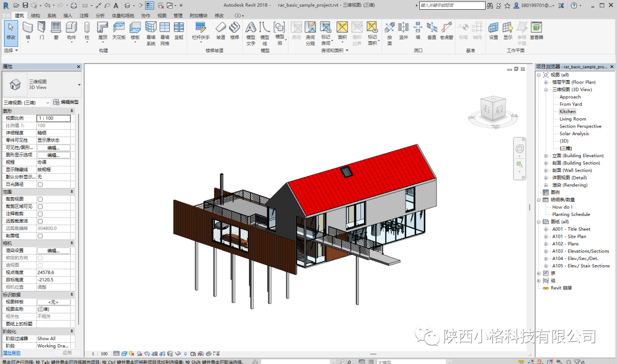Open the 视图 (View) ribbon tab
Image resolution: width=617 pixels, height=364 pixels.
click(162, 16)
